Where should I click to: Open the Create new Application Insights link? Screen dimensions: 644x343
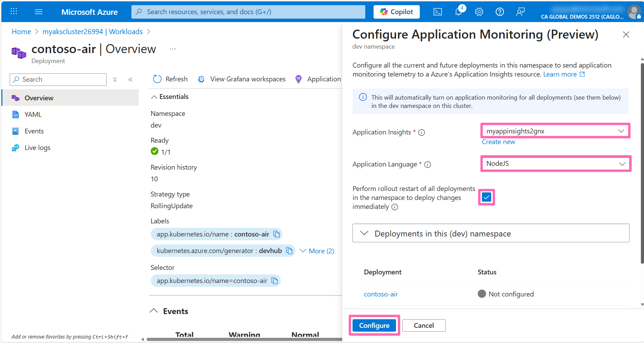click(x=498, y=141)
